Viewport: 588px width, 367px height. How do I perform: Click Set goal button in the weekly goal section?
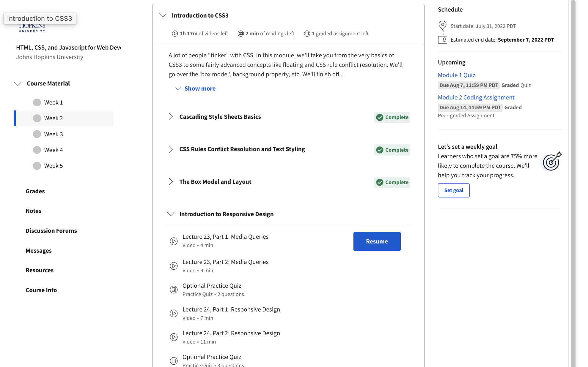[453, 190]
